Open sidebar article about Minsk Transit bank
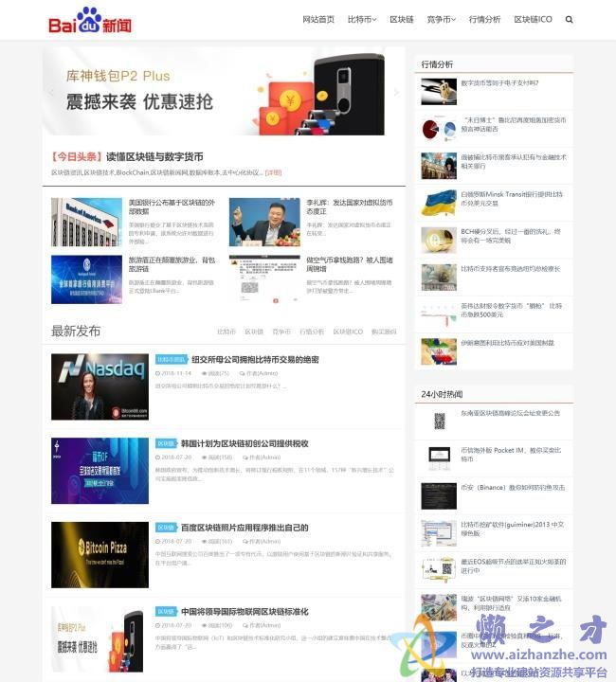The width and height of the screenshot is (616, 682). point(512,199)
